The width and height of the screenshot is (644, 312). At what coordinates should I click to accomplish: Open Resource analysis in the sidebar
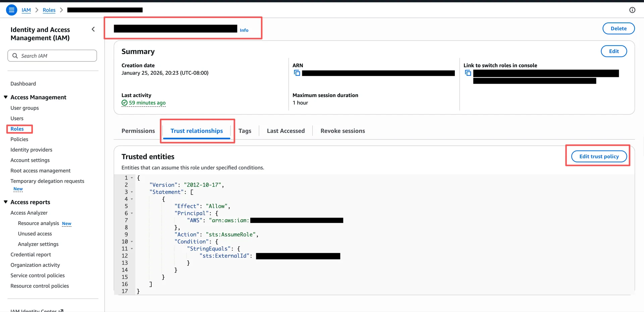click(38, 223)
